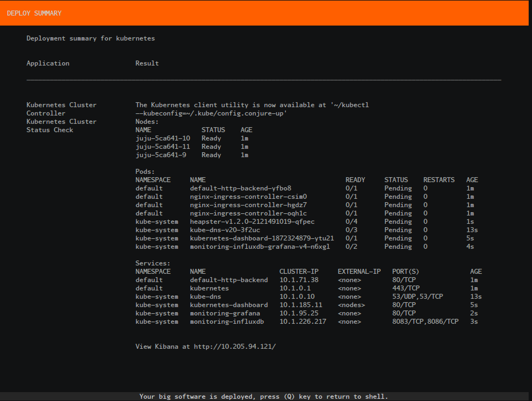
Task: Click pod nginx-ingress-controller-csim0
Action: (248, 197)
